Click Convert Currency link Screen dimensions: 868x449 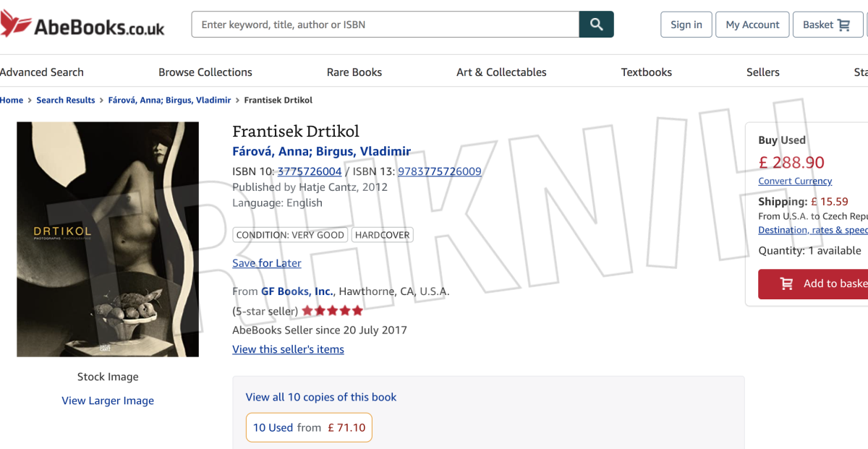795,181
